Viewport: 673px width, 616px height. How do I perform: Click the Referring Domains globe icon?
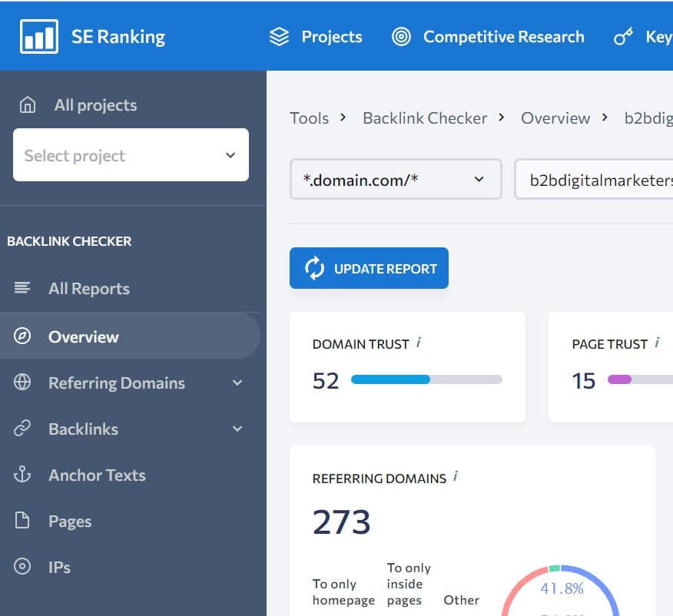(x=22, y=382)
